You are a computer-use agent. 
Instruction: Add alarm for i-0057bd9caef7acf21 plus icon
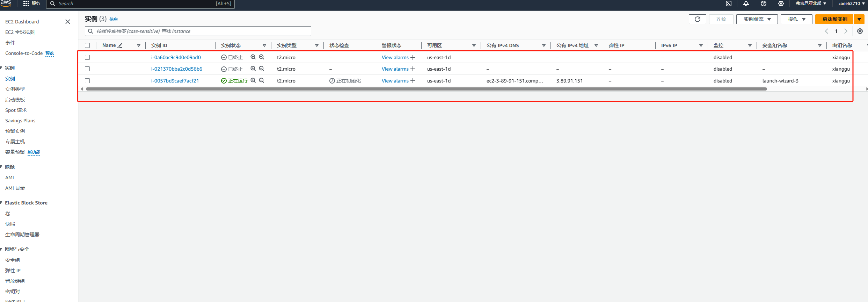(413, 81)
